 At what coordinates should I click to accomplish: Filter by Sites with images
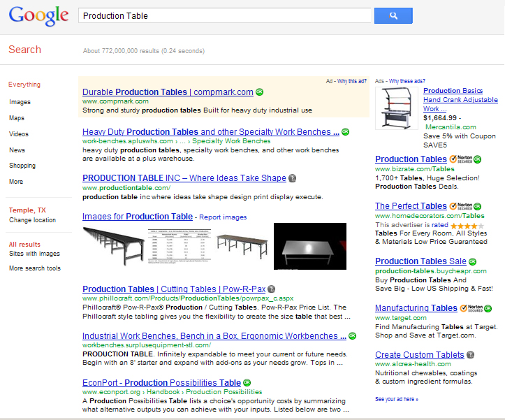click(x=34, y=254)
